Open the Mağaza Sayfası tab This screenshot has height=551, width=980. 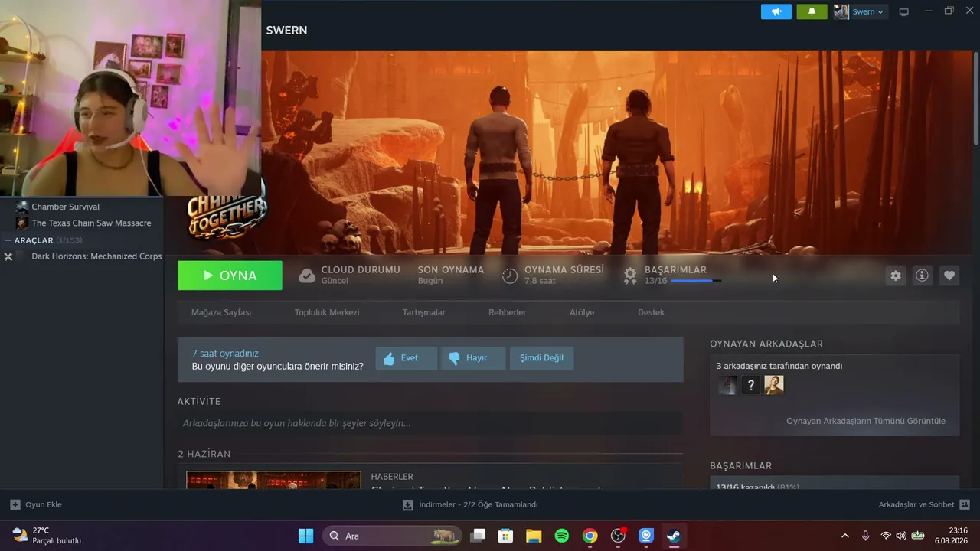click(221, 312)
